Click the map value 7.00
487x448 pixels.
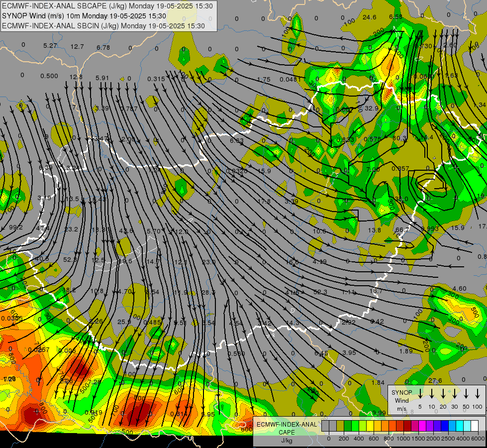[x=373, y=169]
